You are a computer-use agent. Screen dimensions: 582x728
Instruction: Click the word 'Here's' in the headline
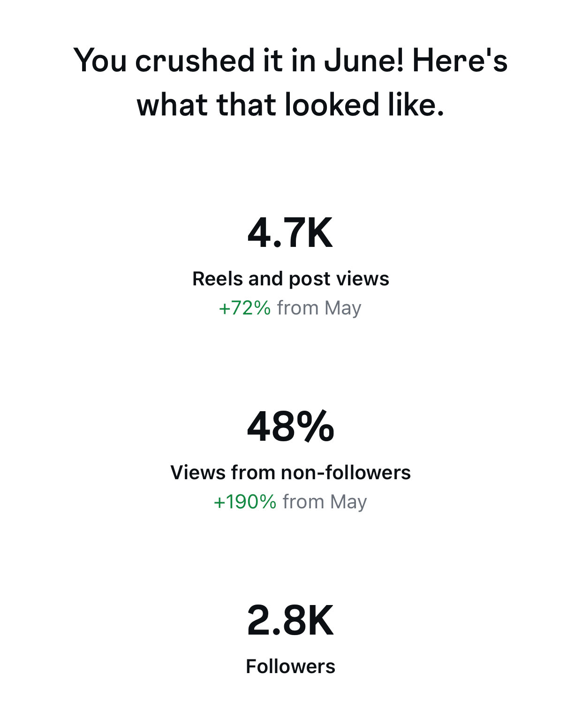[460, 61]
